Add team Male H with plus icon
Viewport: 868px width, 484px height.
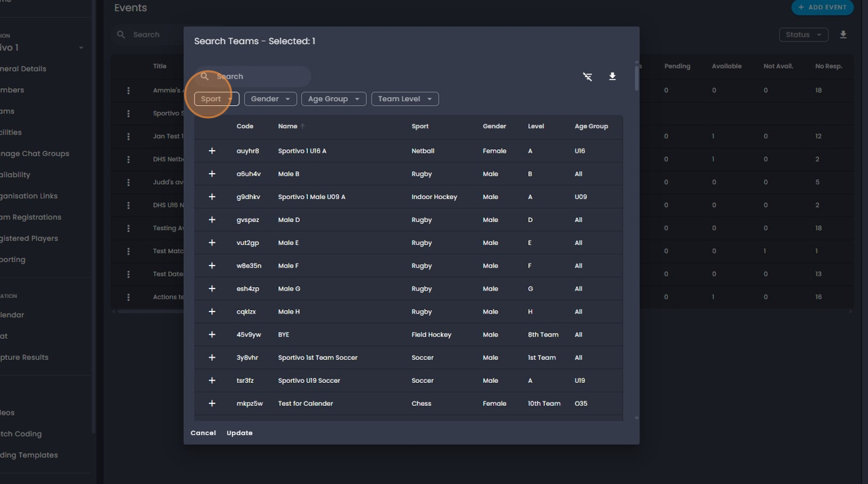pyautogui.click(x=212, y=312)
